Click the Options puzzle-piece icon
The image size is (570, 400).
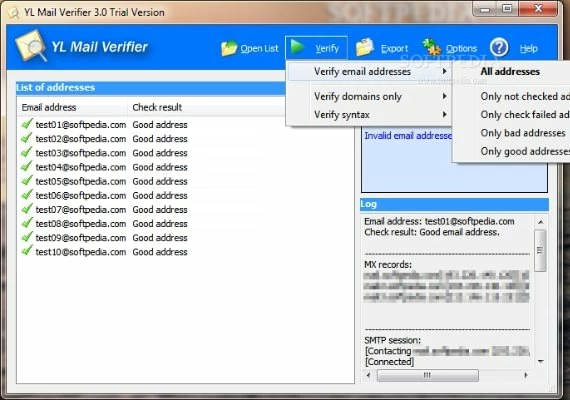pyautogui.click(x=431, y=47)
